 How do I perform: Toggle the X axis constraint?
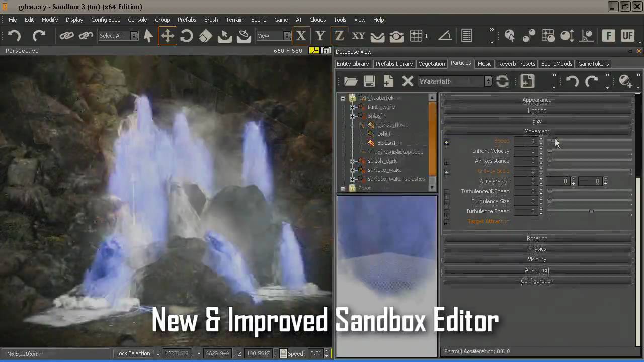[x=301, y=36]
